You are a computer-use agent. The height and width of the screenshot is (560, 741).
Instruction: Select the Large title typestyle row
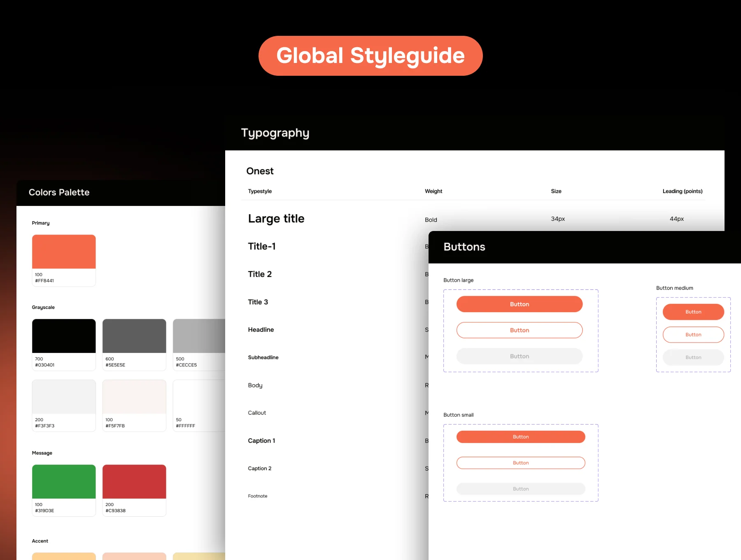tap(276, 219)
